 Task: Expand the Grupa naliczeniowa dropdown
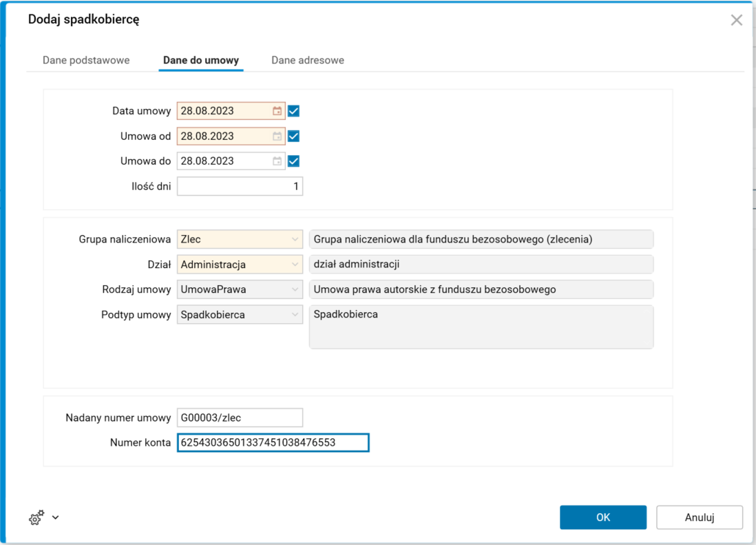click(295, 240)
